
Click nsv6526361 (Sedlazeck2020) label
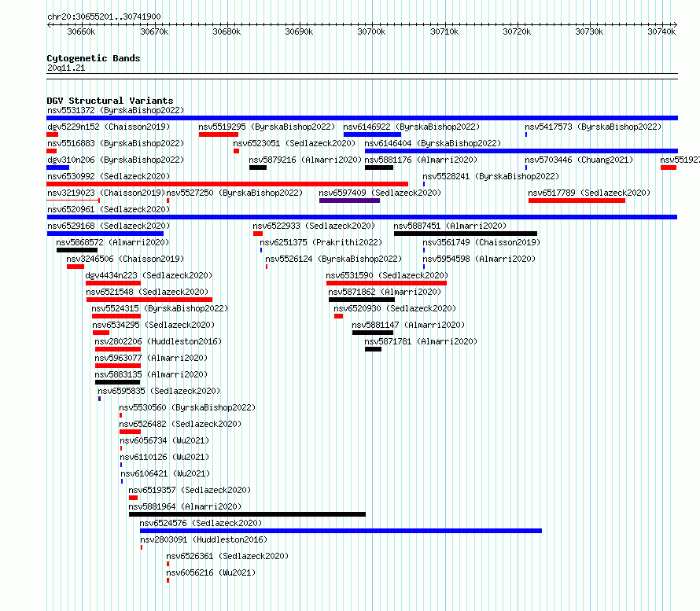(x=227, y=556)
